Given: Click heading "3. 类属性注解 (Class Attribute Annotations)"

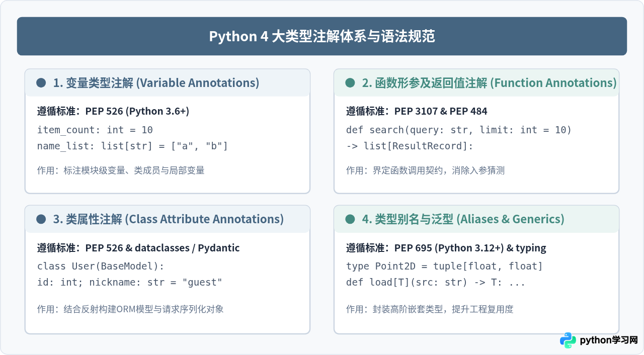Looking at the screenshot, I should point(169,219).
